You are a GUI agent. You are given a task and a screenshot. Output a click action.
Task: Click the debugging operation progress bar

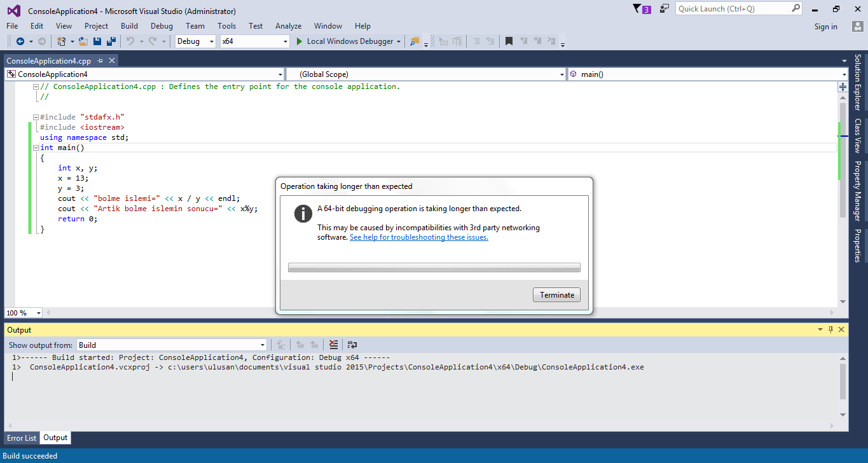click(x=434, y=268)
